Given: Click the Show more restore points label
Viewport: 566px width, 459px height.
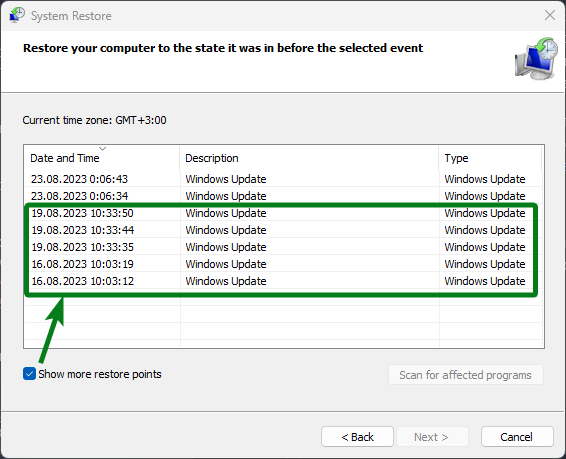Looking at the screenshot, I should [x=100, y=374].
